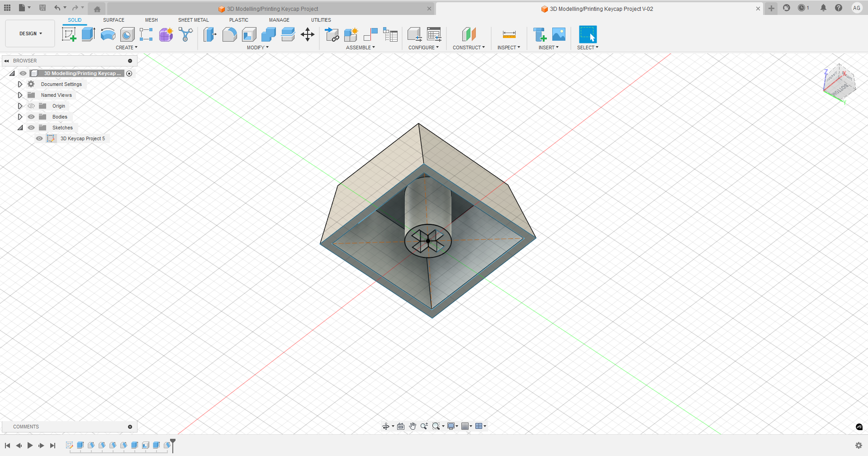Expand the Document Settings node
The height and width of the screenshot is (456, 868).
click(x=20, y=84)
